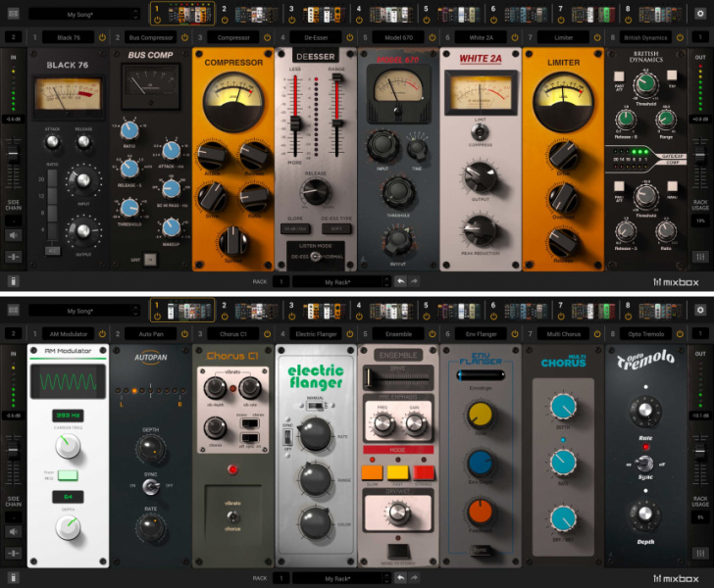714x588 pixels.
Task: Click the bottom-left info icon in Black 76 window
Action: 13,281
